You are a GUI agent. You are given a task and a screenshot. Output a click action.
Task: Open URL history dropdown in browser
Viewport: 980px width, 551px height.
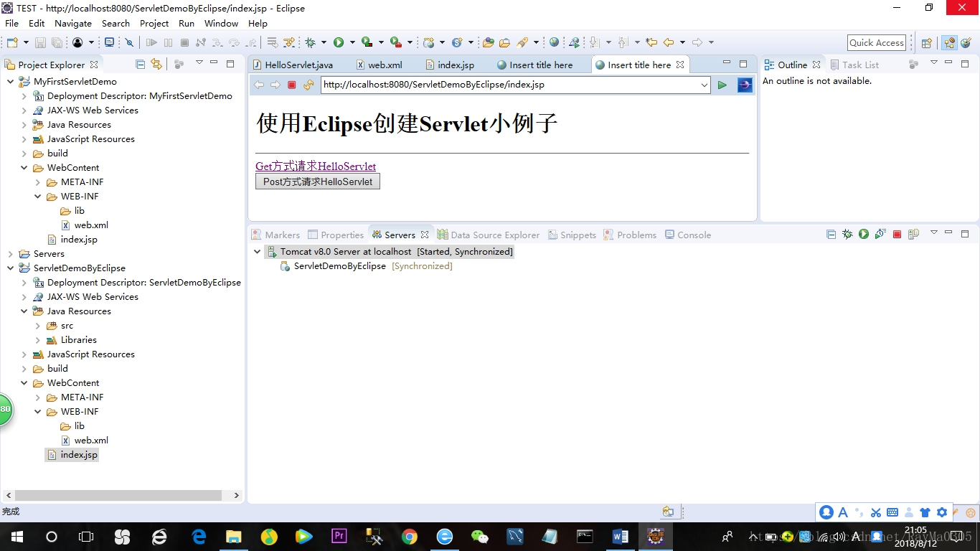tap(704, 85)
